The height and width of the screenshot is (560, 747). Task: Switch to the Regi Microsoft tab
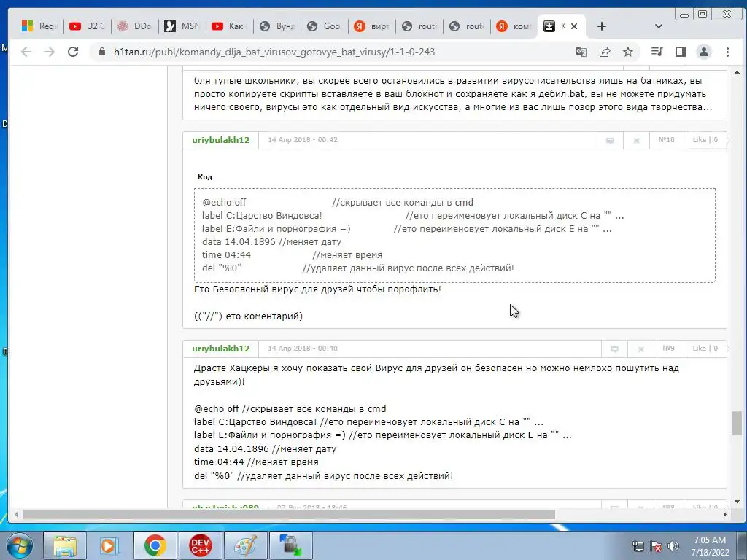[39, 26]
